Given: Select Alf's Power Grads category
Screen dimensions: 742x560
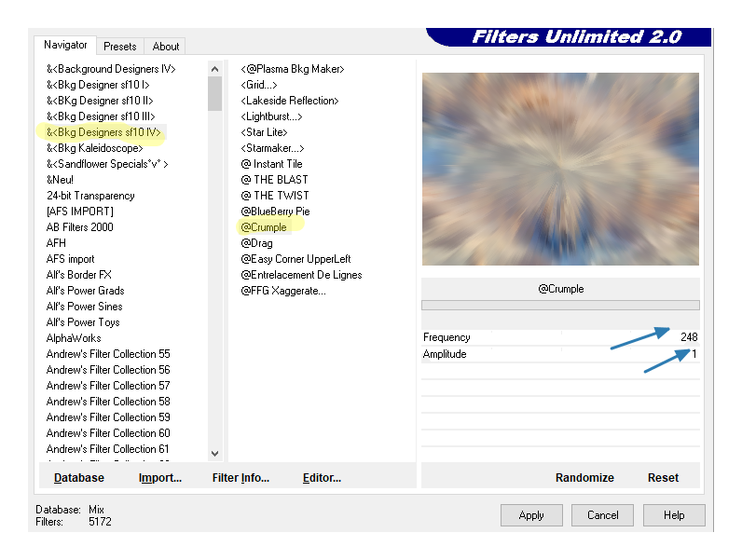Looking at the screenshot, I should 85,291.
